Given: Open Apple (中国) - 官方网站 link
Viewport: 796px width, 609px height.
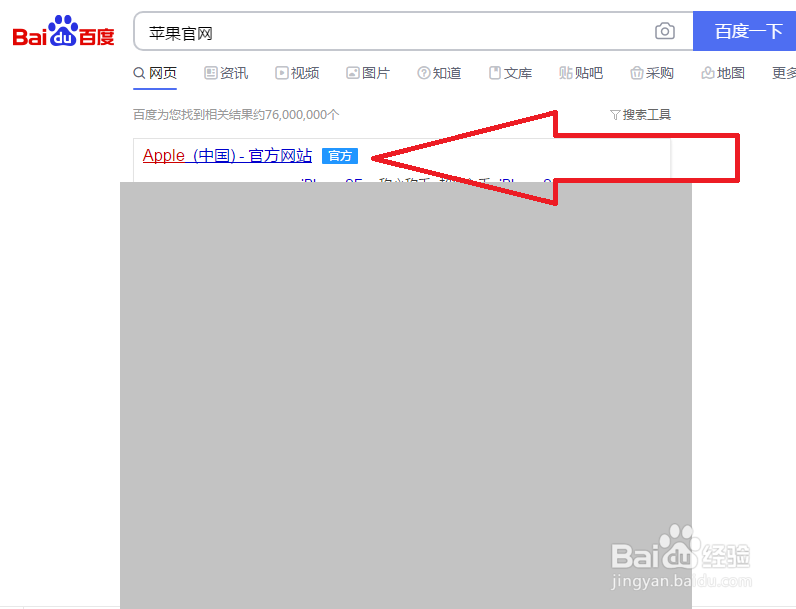Looking at the screenshot, I should point(227,155).
